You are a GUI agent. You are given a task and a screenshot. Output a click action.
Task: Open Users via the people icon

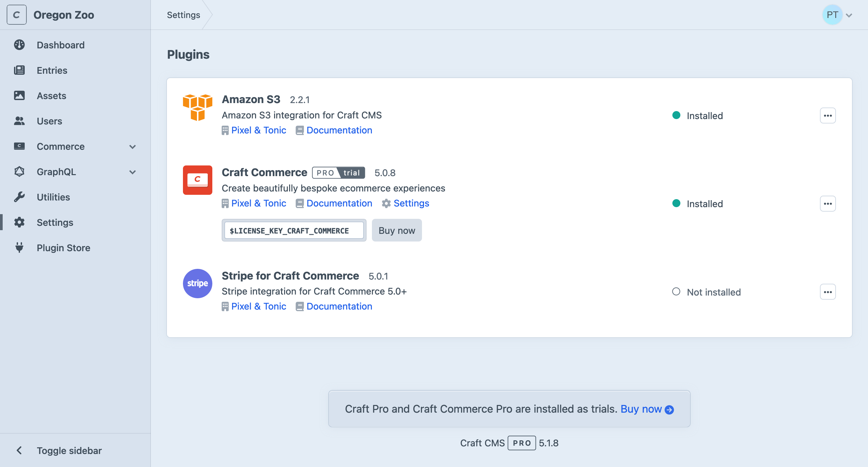click(20, 121)
